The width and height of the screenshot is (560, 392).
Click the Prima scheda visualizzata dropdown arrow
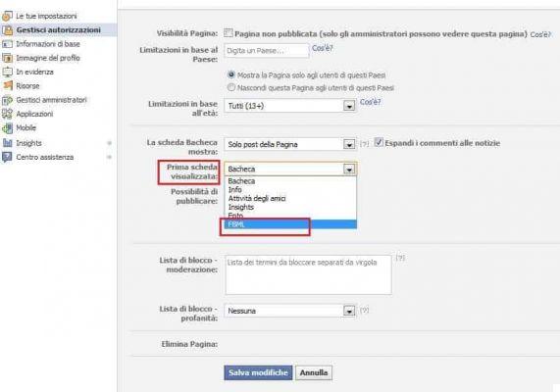pyautogui.click(x=349, y=170)
